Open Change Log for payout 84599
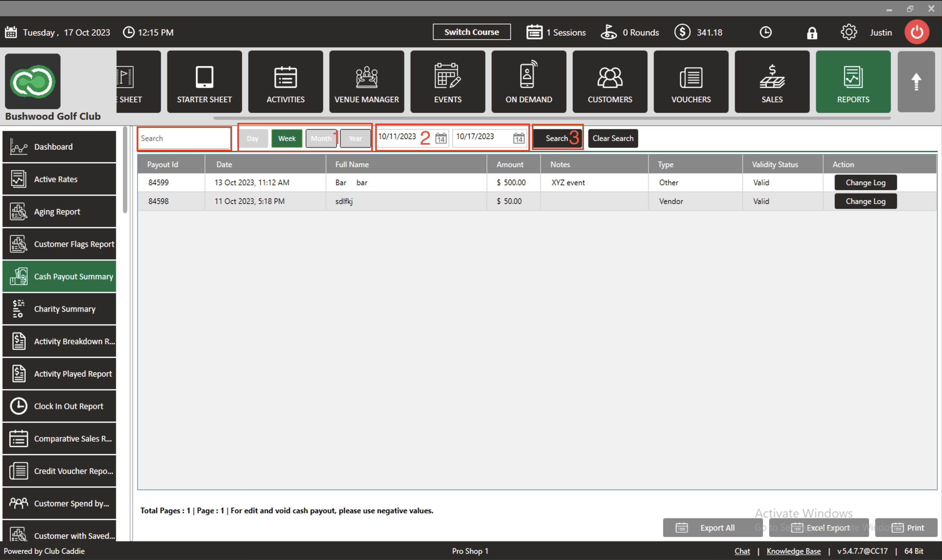The width and height of the screenshot is (942, 560). click(865, 183)
